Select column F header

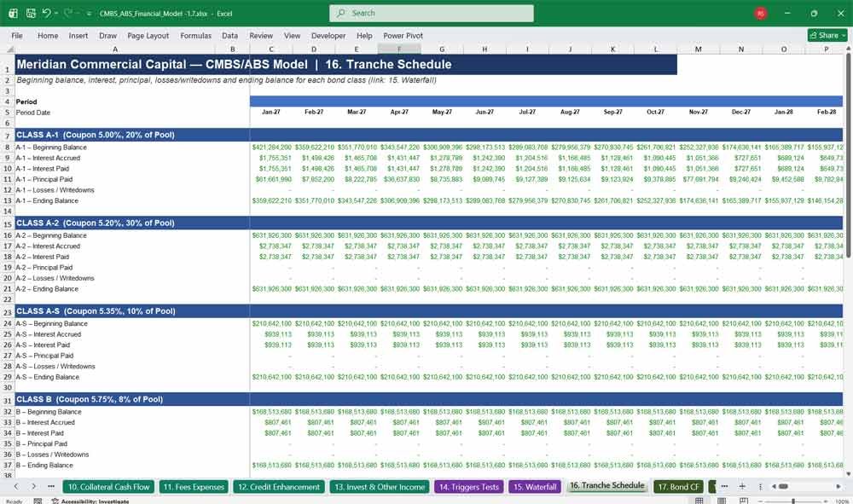pos(398,49)
